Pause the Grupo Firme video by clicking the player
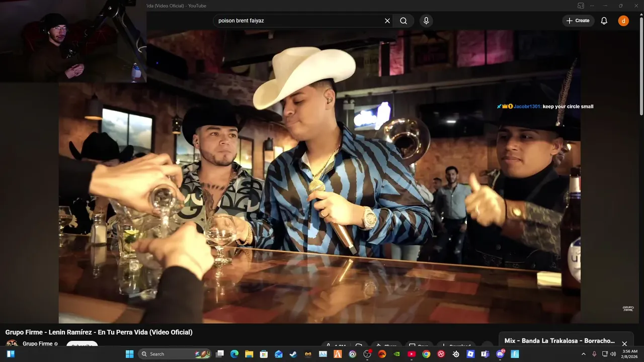The height and width of the screenshot is (362, 644). click(319, 176)
